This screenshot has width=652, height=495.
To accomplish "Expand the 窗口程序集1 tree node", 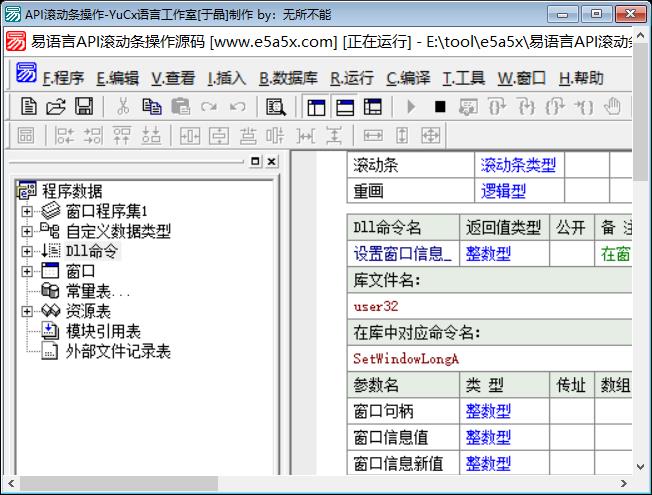I will 27,211.
